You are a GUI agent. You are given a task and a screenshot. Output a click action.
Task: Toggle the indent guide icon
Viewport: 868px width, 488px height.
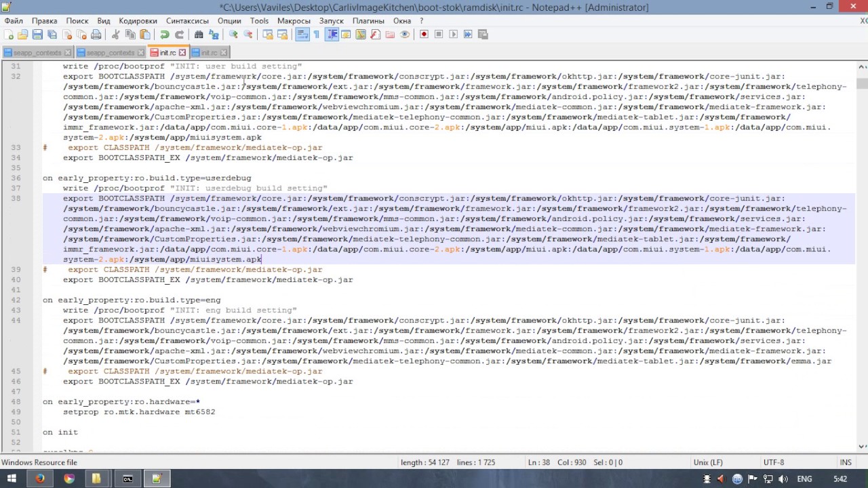332,35
